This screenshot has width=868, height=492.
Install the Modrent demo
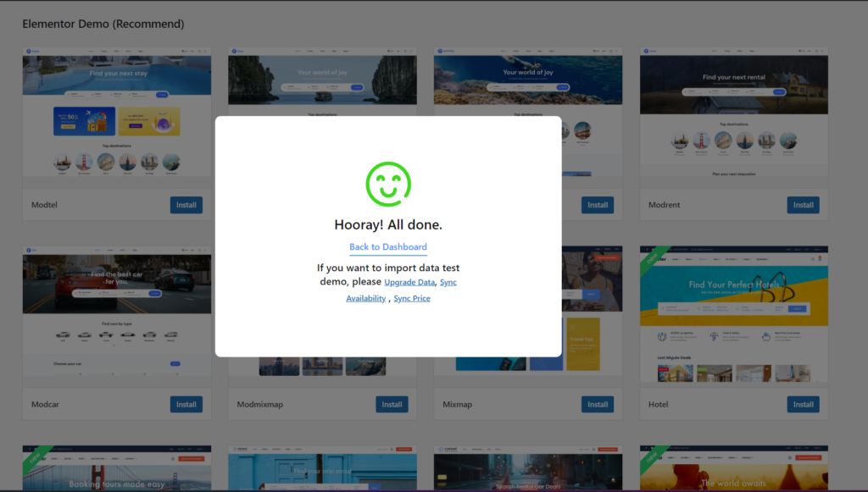[803, 204]
